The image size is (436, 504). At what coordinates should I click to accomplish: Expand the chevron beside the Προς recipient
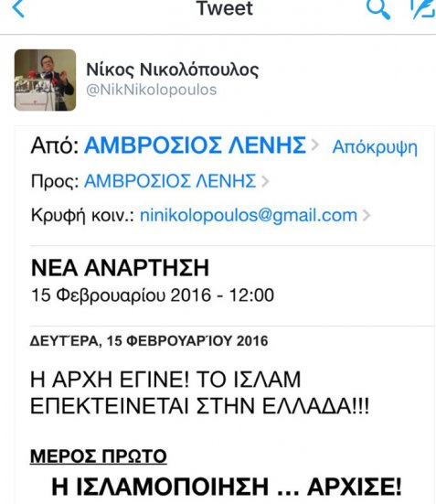coord(265,181)
